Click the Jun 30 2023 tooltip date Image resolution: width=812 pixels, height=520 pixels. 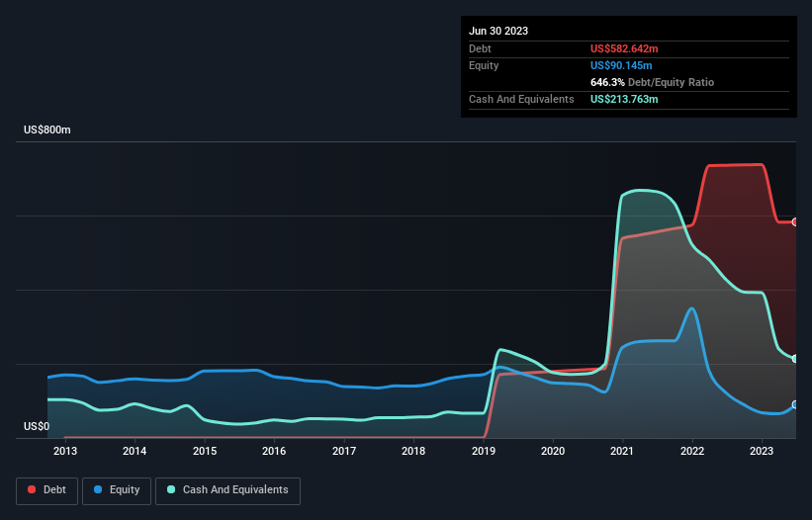tap(498, 31)
